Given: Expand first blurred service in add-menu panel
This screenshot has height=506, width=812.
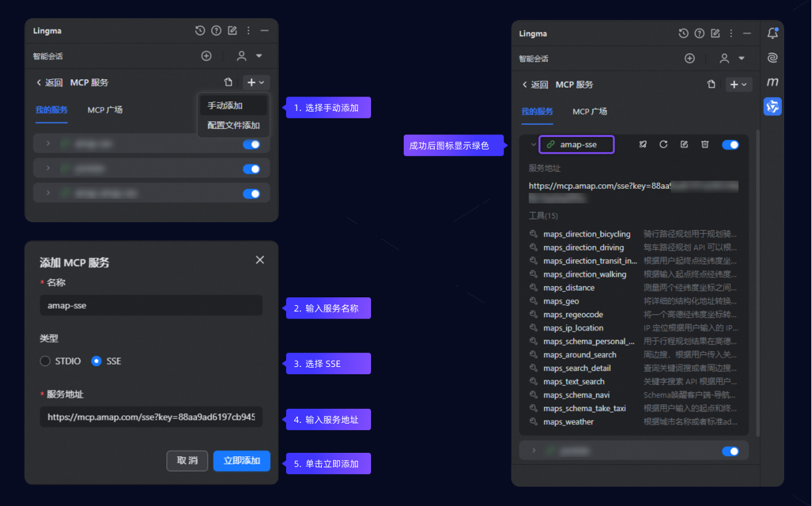Looking at the screenshot, I should (48, 144).
